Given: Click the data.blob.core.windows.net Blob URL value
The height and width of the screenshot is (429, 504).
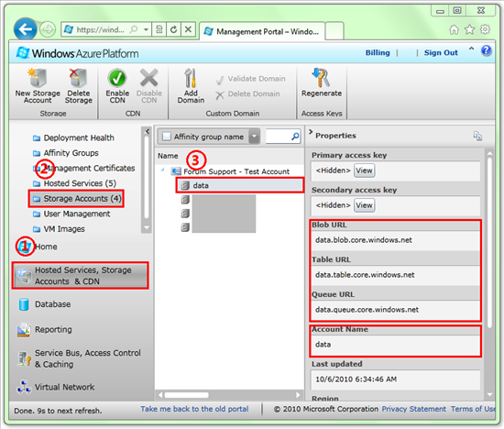Looking at the screenshot, I should (x=364, y=240).
